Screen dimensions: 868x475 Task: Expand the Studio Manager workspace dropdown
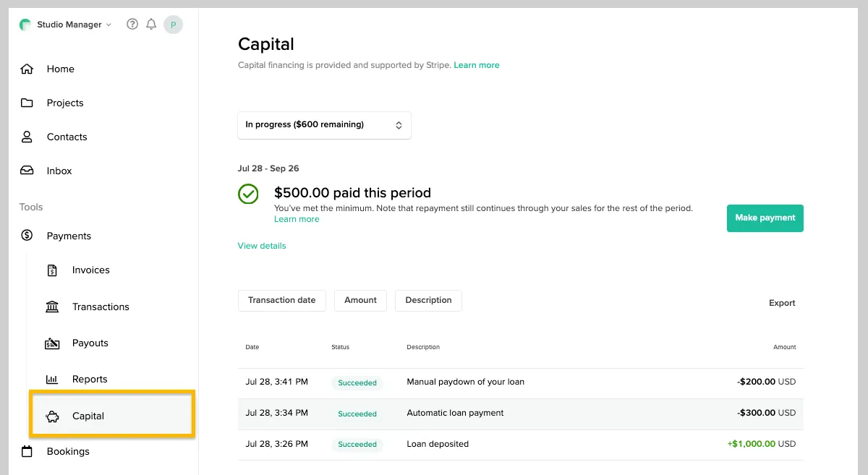tap(69, 25)
